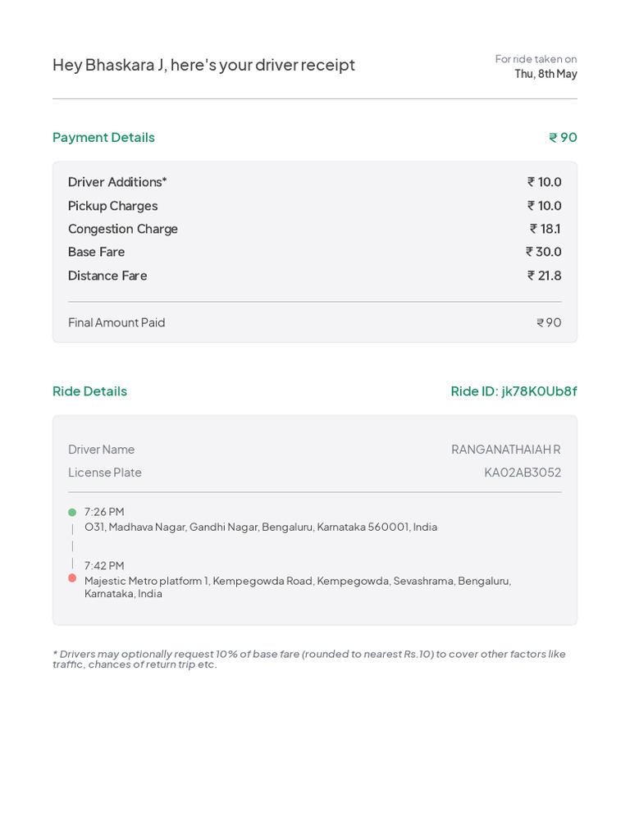Click the Thu, 8th May ride date
This screenshot has height=840, width=630.
546,74
